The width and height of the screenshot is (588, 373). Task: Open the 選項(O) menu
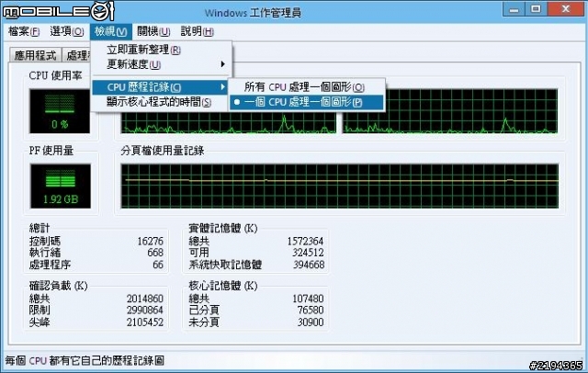pyautogui.click(x=67, y=31)
